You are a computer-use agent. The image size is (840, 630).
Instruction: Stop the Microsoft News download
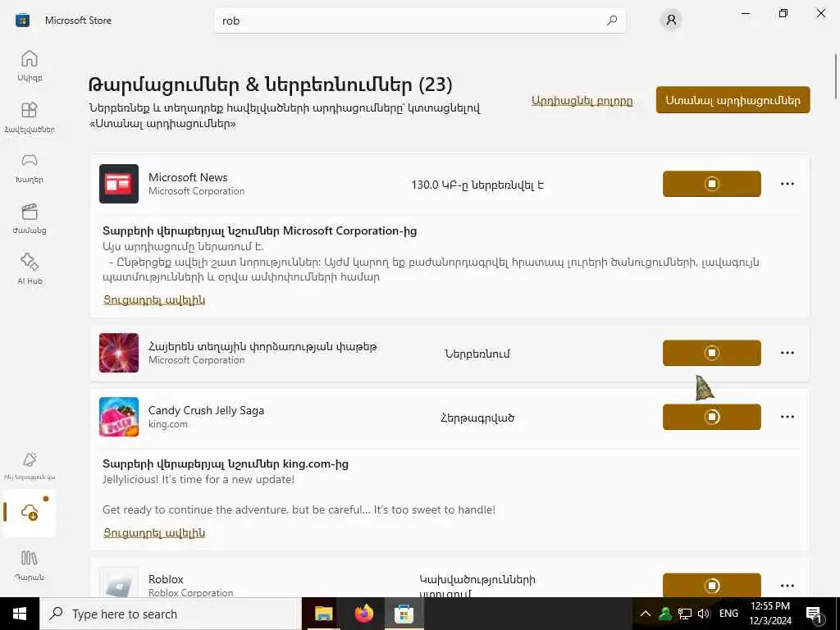pyautogui.click(x=711, y=184)
